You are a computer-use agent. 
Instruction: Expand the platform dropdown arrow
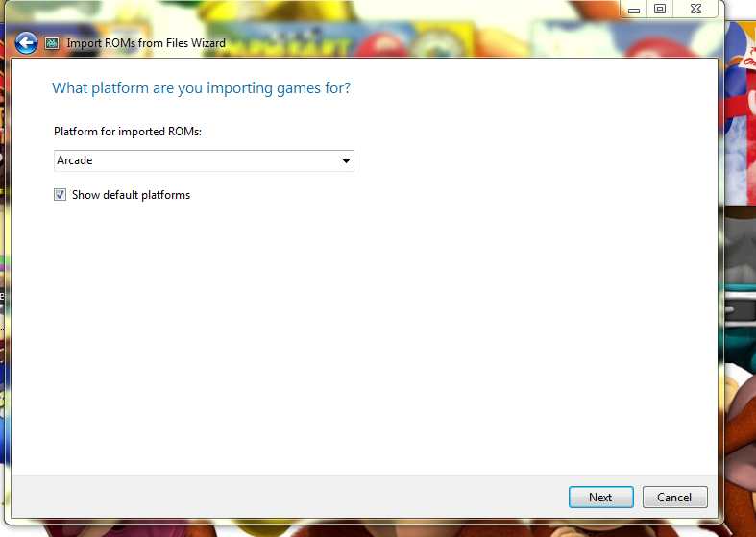346,161
